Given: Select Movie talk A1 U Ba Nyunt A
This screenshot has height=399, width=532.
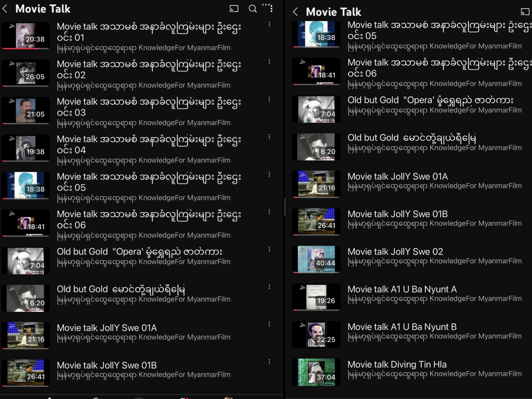Looking at the screenshot, I should coord(402,290).
